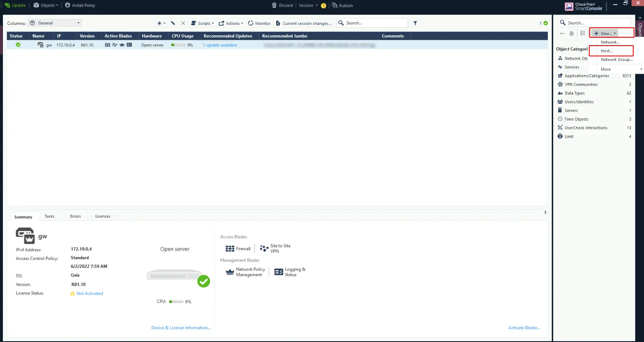Image resolution: width=644 pixels, height=342 pixels.
Task: Switch to the Errors tab
Action: pos(75,216)
